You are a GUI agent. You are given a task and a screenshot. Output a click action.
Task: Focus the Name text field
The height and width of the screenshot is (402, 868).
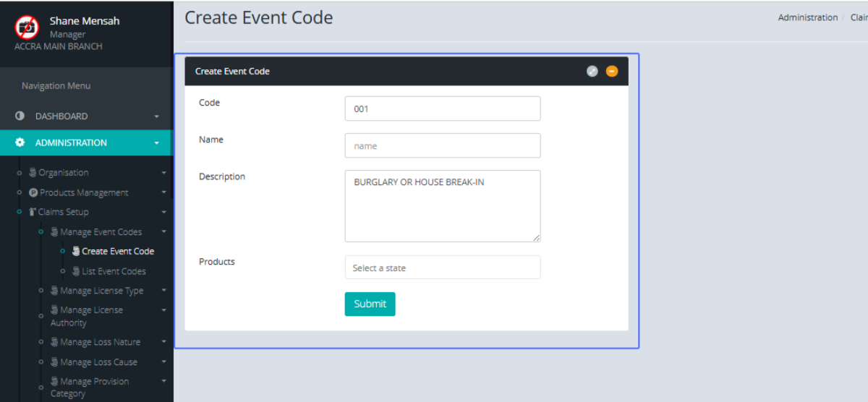[x=442, y=145]
